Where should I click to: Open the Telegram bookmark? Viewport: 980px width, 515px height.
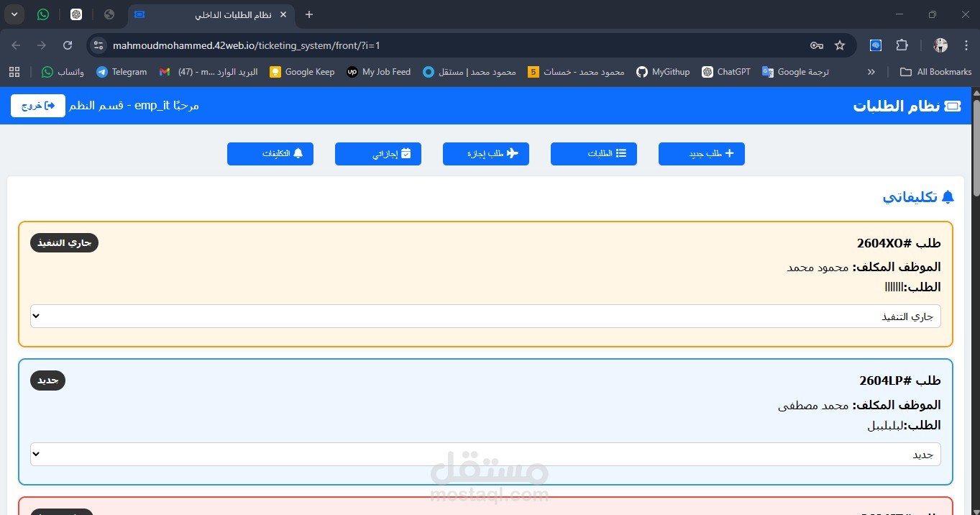[x=122, y=72]
